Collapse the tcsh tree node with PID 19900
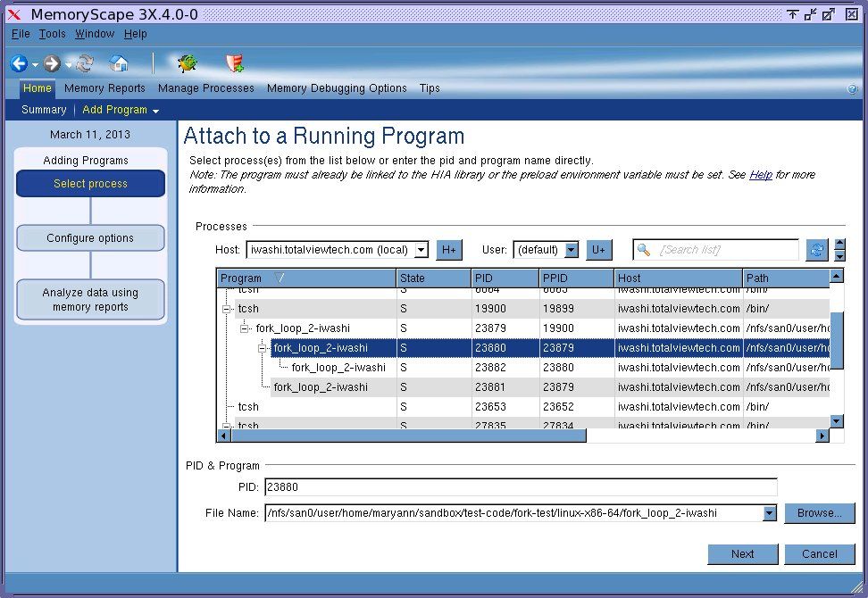868x598 pixels. 227,309
